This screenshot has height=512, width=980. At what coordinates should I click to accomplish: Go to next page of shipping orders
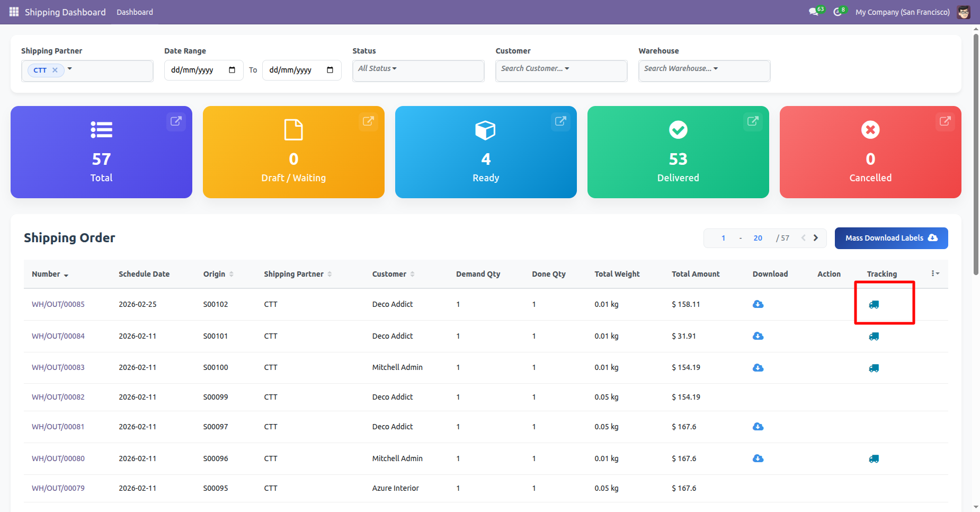[816, 238]
